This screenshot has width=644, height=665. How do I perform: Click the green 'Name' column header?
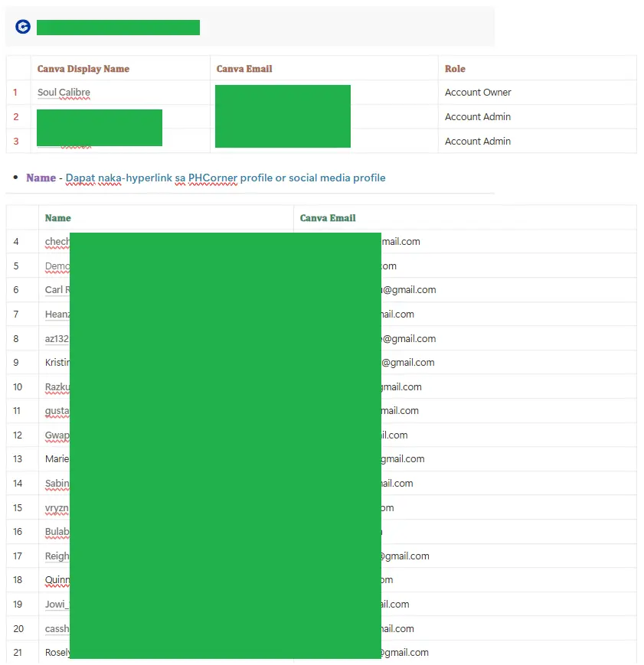[x=57, y=218]
